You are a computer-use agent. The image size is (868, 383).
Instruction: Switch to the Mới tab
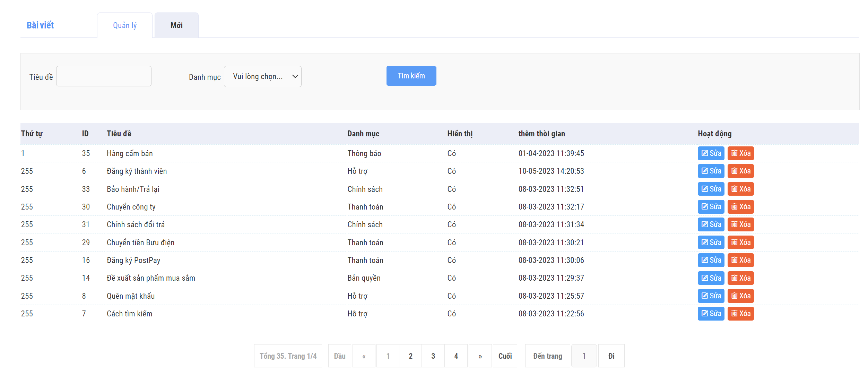[176, 25]
